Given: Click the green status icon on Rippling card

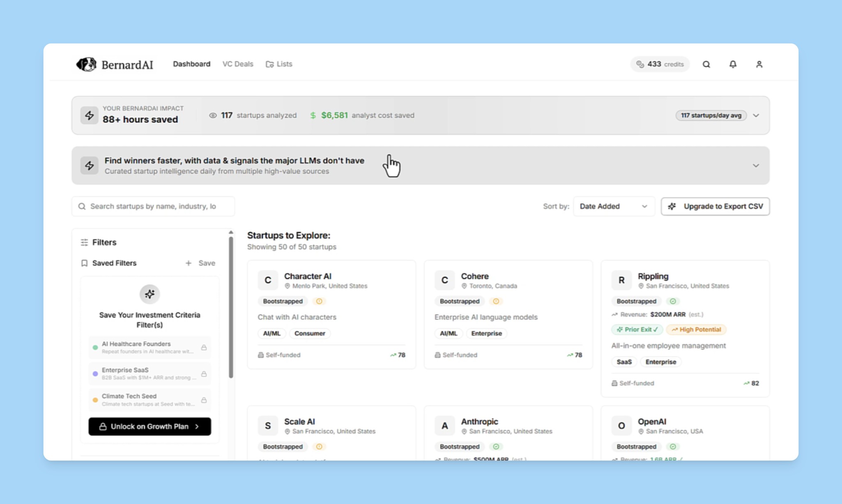Looking at the screenshot, I should (673, 301).
